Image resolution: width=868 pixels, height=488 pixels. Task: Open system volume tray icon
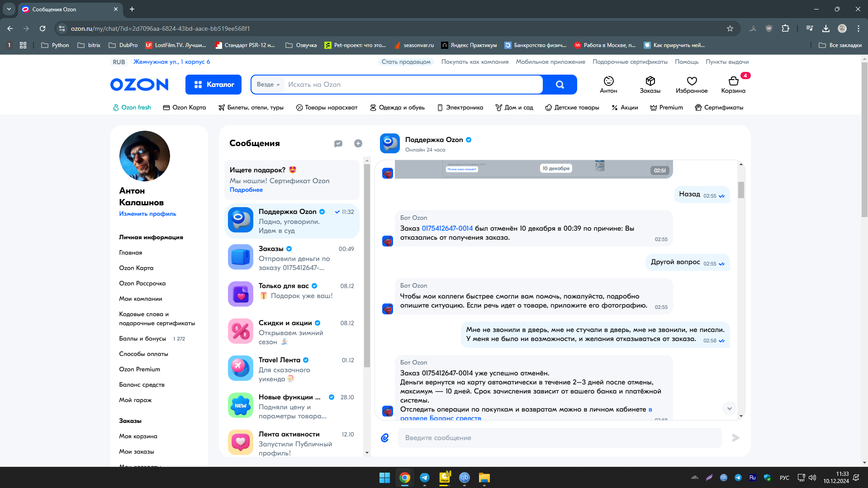(x=812, y=478)
